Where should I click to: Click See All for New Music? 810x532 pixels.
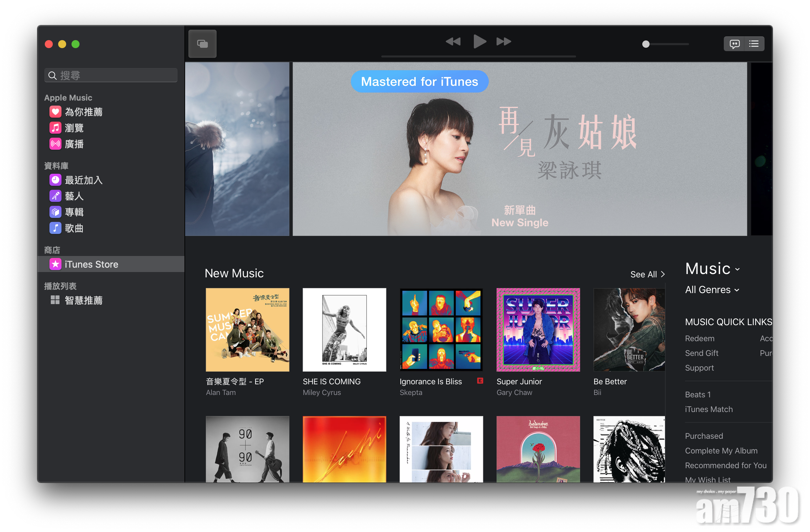(647, 274)
